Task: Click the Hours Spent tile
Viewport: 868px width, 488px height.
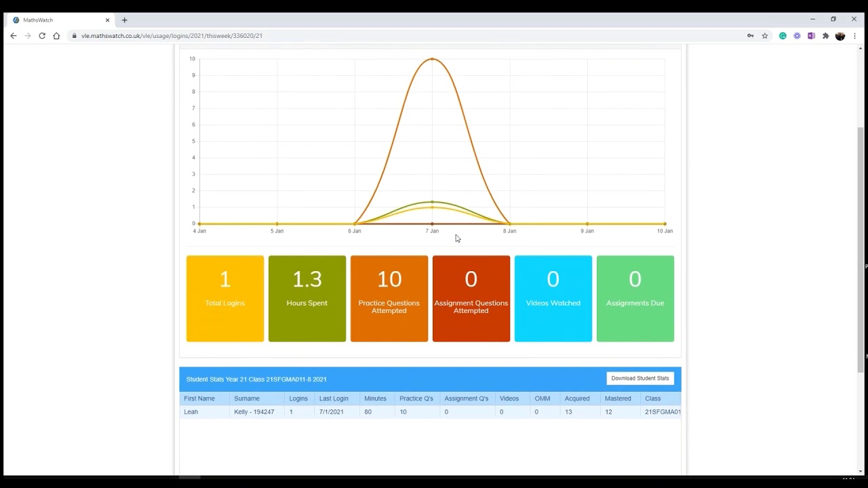Action: 307,299
